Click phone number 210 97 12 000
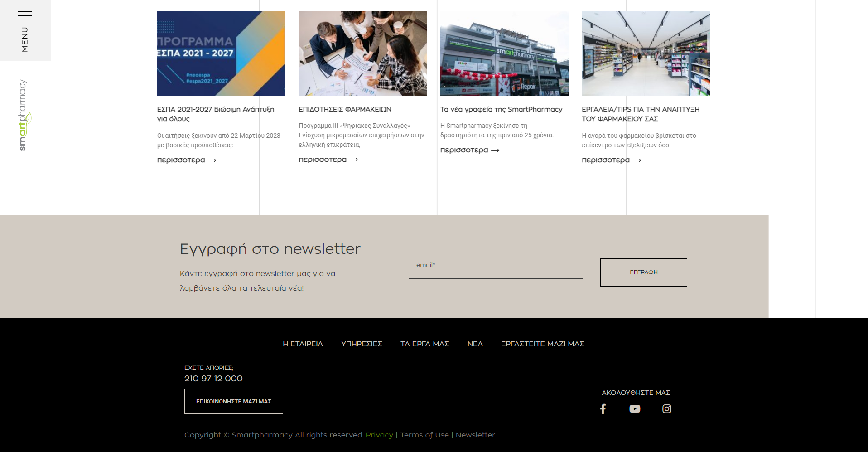This screenshot has width=868, height=452. [x=213, y=379]
